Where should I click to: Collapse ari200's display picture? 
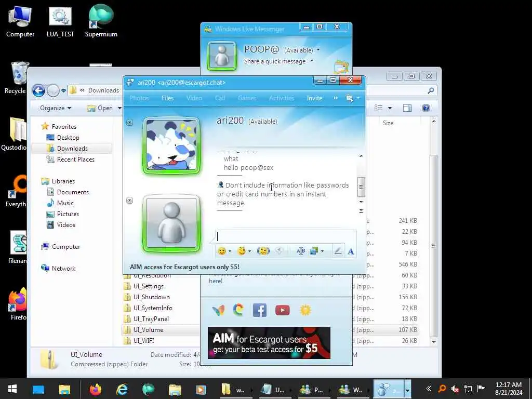coord(129,123)
